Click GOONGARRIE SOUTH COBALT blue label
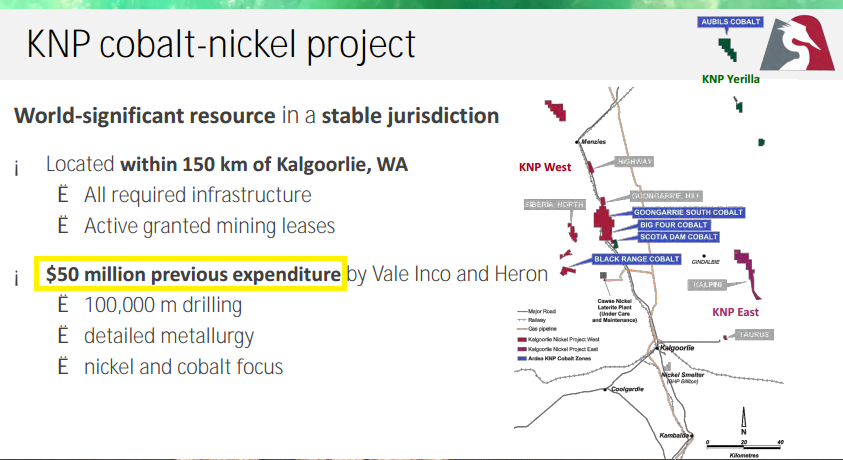The image size is (843, 460). (x=688, y=213)
